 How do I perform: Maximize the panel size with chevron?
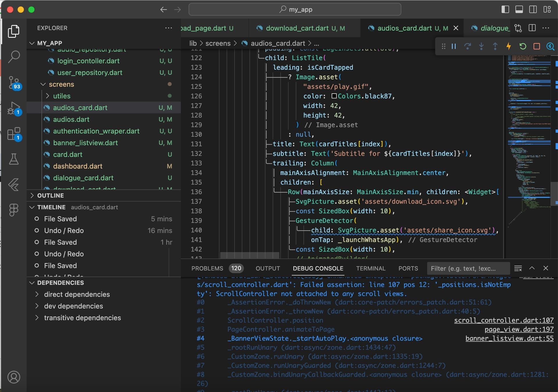[532, 268]
